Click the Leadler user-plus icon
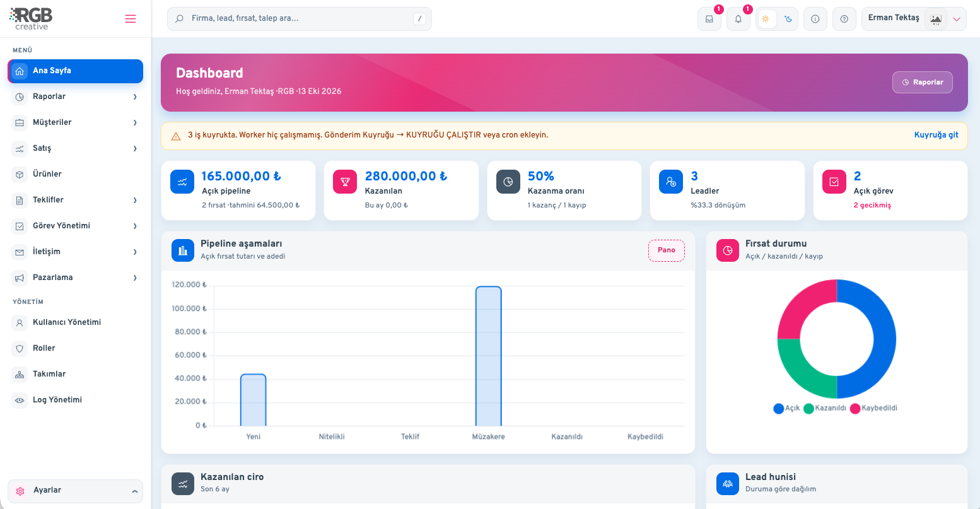The height and width of the screenshot is (509, 980). [x=671, y=182]
